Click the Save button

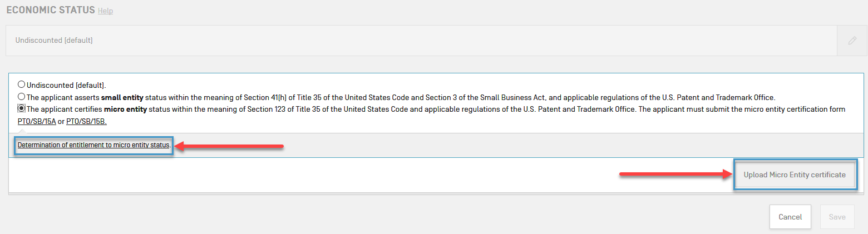tap(837, 217)
